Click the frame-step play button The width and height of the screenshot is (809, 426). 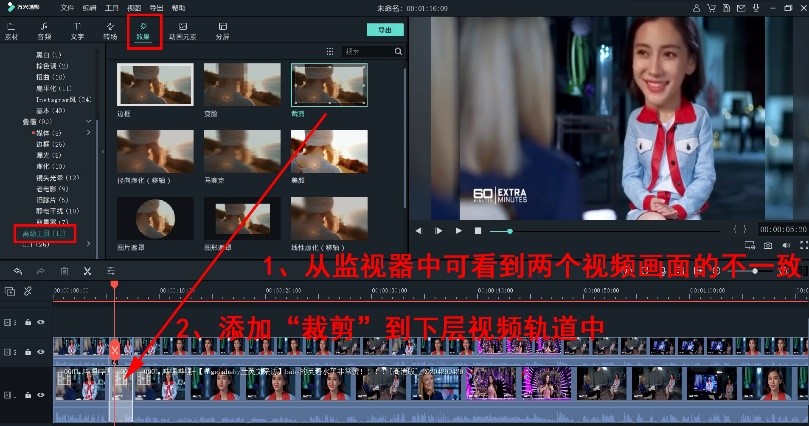(439, 231)
